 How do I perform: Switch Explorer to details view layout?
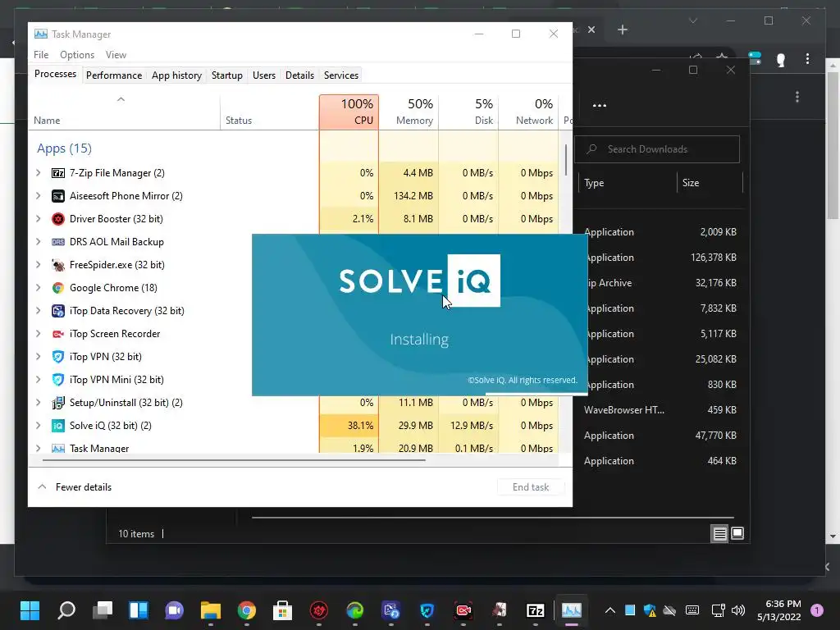click(x=719, y=533)
